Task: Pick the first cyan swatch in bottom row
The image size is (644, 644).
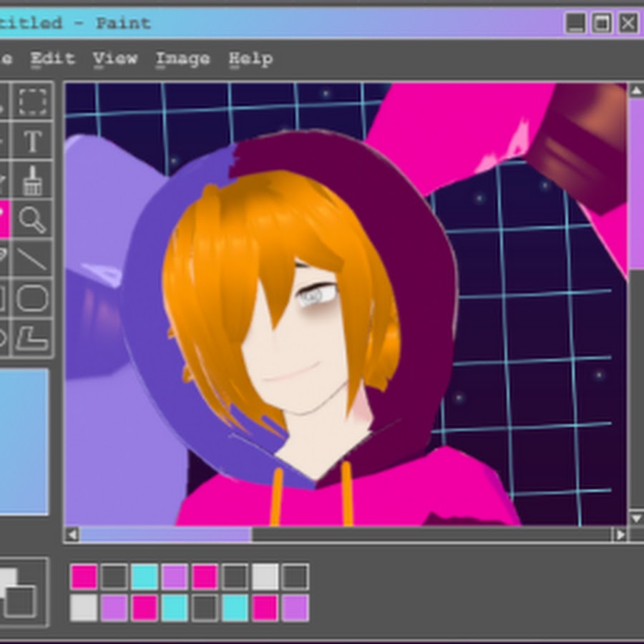Action: point(175,608)
